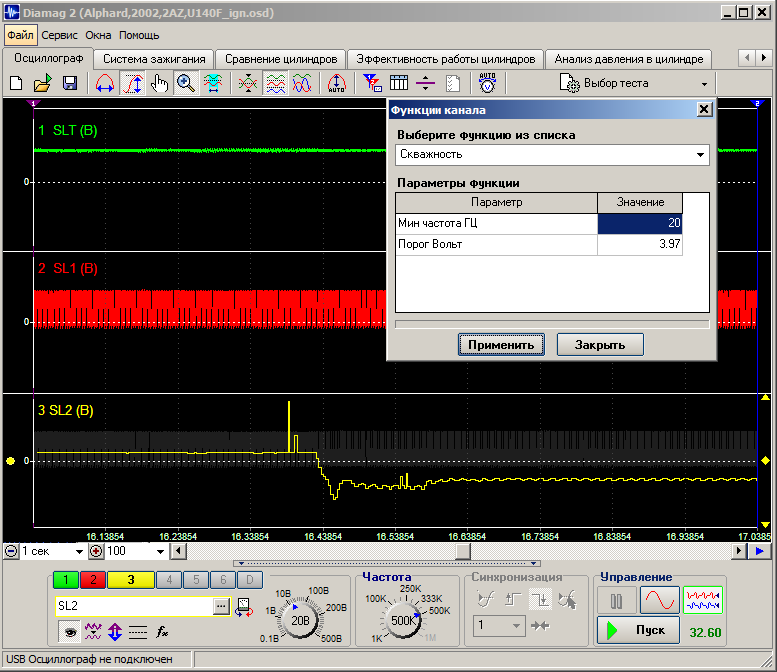Viewport: 777px width, 672px height.
Task: Click the horizontal scrollbar right arrow
Action: (739, 551)
